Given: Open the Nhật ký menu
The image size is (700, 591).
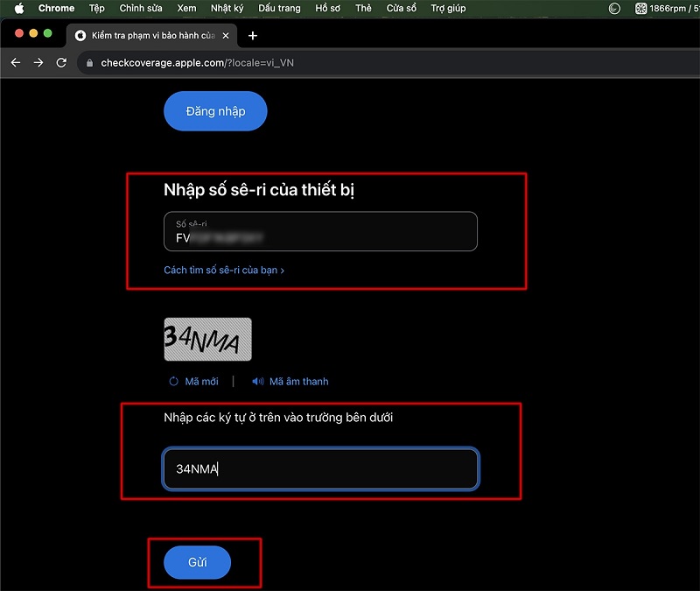Looking at the screenshot, I should (227, 8).
